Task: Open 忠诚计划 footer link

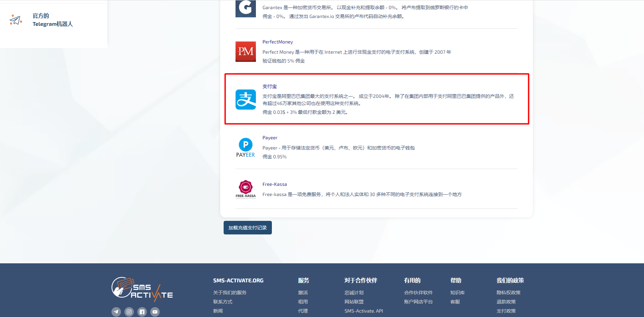Action: coord(354,293)
